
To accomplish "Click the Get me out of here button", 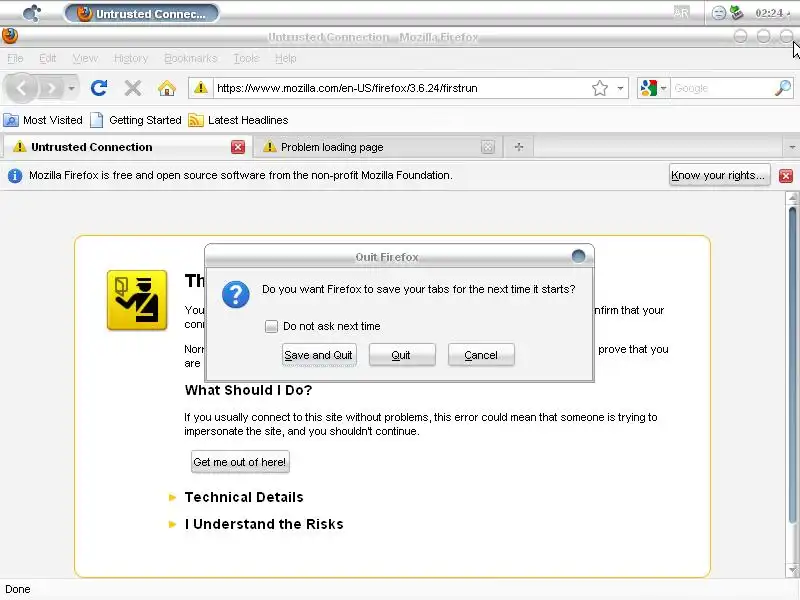I will tap(240, 462).
